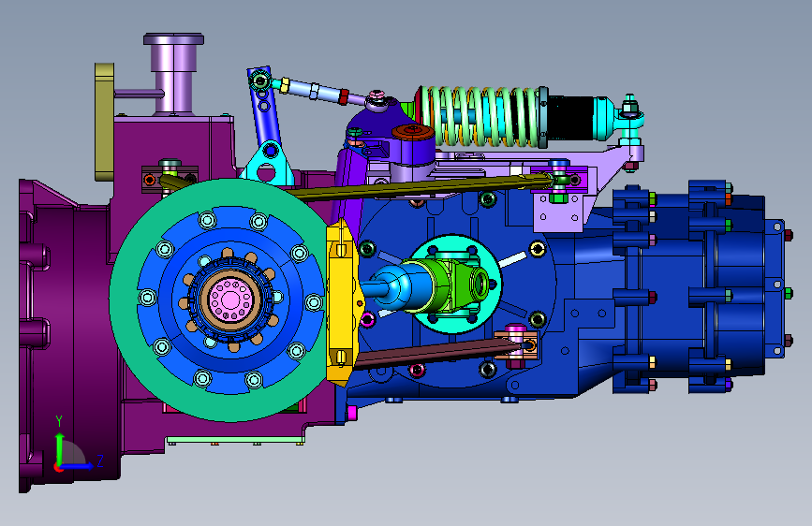Select the green driveshaft joint housing

[x=457, y=285]
